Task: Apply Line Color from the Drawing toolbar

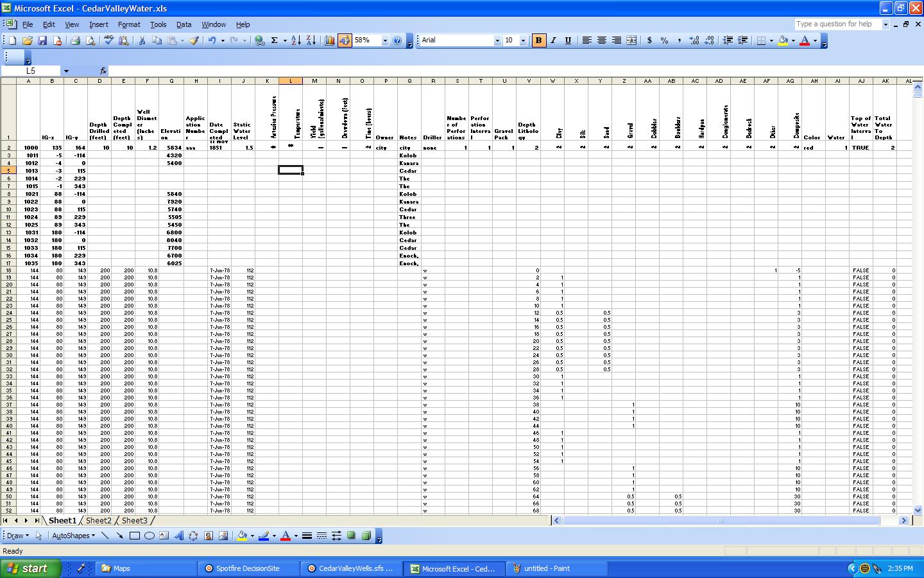Action: [x=263, y=536]
